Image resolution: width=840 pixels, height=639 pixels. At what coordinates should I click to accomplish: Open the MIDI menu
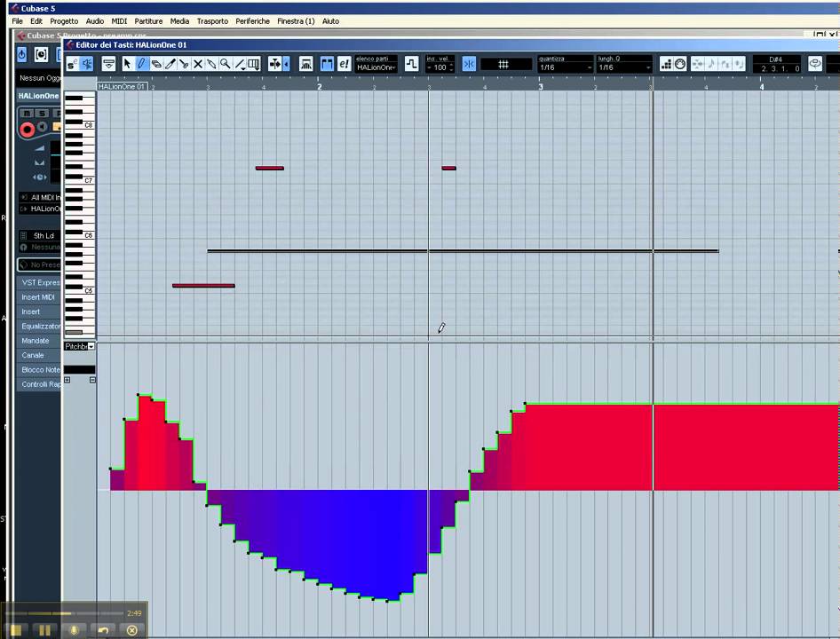pos(119,21)
